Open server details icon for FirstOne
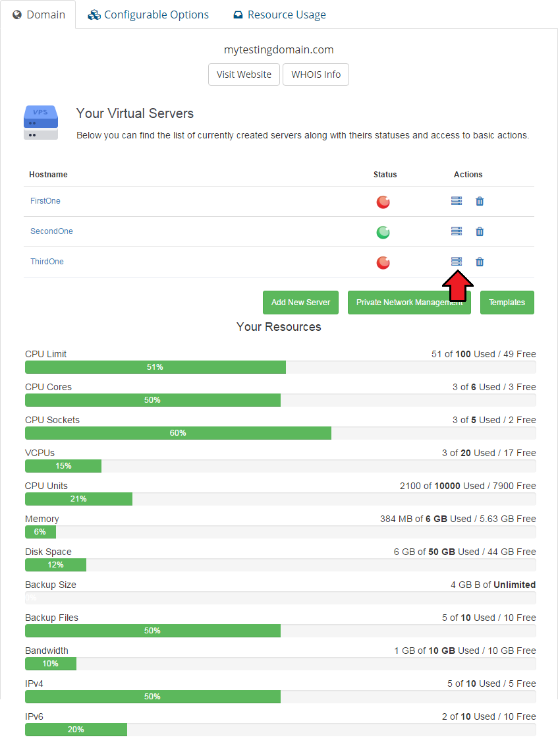The image size is (558, 756). tap(457, 201)
